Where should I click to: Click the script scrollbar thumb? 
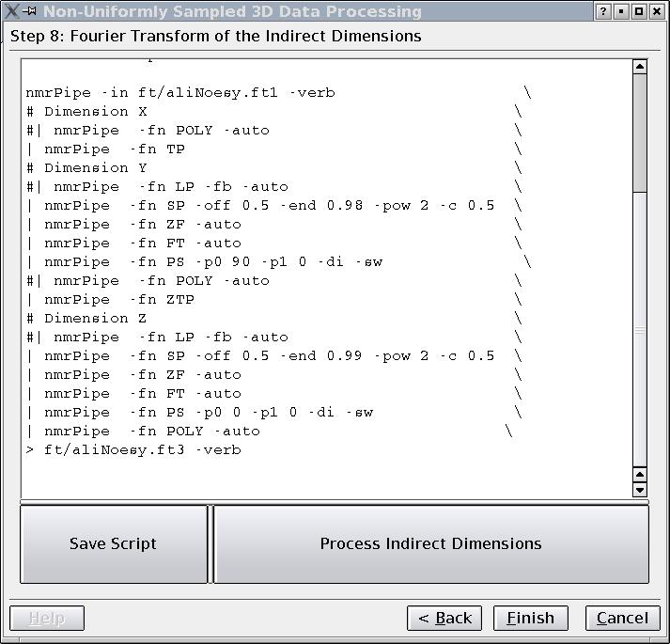tap(640, 132)
